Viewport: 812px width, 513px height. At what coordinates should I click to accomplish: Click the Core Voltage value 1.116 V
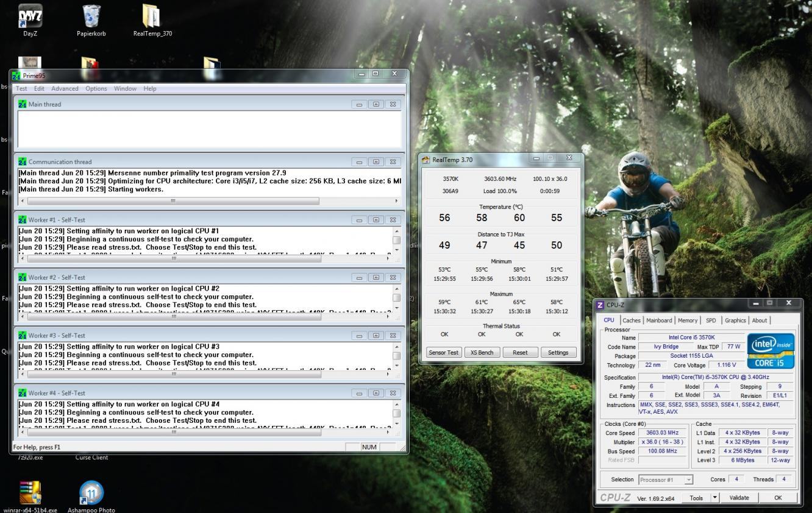[x=725, y=365]
